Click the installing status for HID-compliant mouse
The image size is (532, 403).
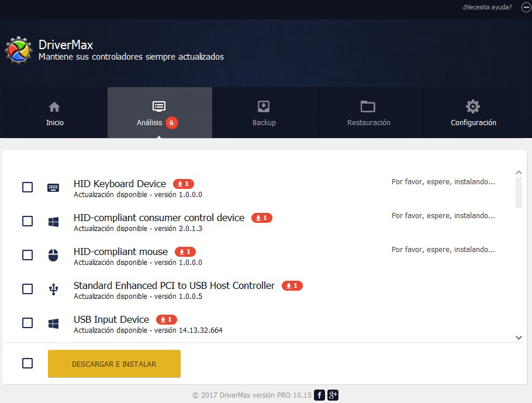click(x=443, y=250)
